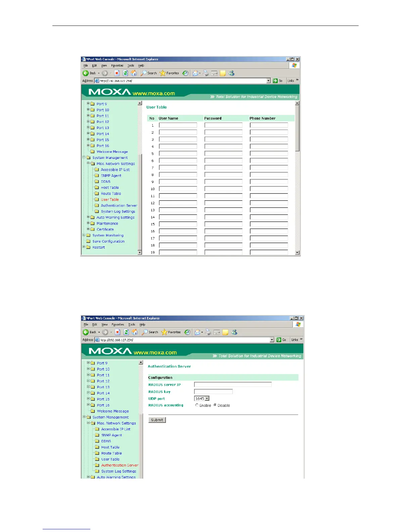Expand Certificate node in User Table window
This screenshot has width=411, height=532.
tap(88, 229)
